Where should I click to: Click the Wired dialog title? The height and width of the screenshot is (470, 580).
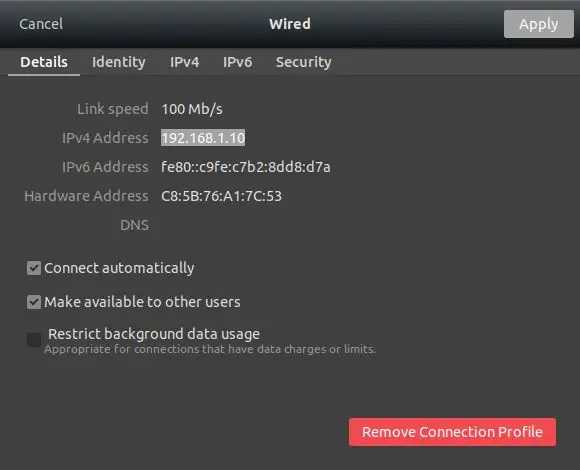[290, 24]
